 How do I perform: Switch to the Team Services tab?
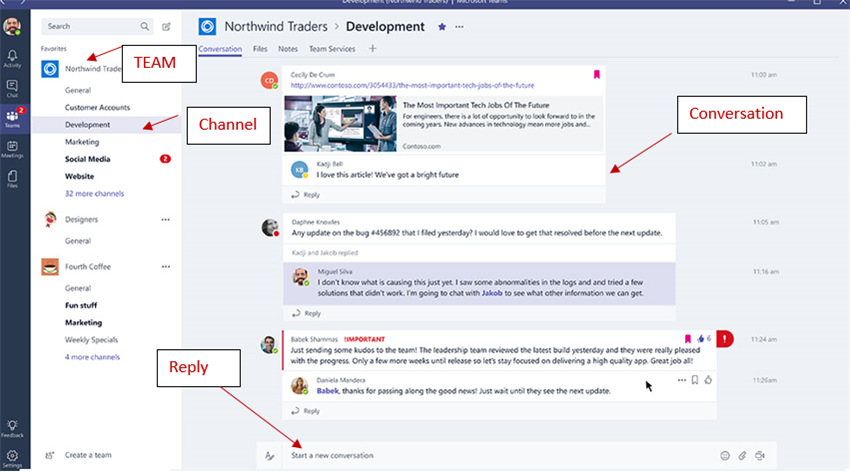tap(332, 49)
